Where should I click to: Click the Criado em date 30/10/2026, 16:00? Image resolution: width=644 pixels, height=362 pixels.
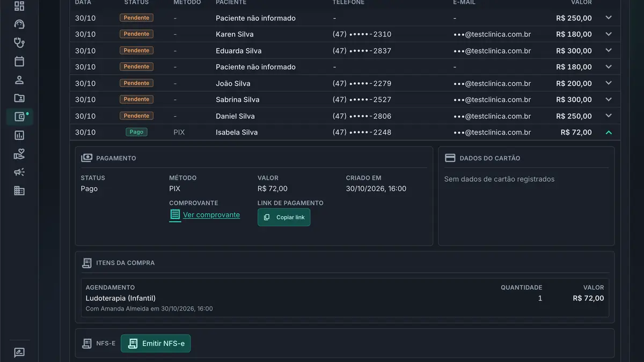coord(376,189)
